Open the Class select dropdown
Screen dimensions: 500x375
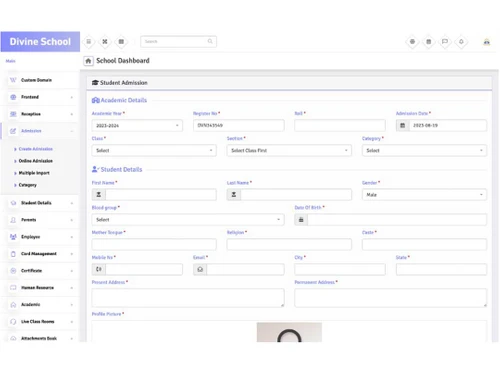154,151
